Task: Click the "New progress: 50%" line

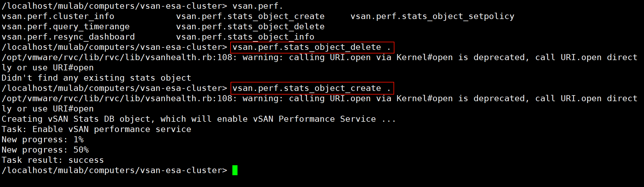Action: [45, 150]
